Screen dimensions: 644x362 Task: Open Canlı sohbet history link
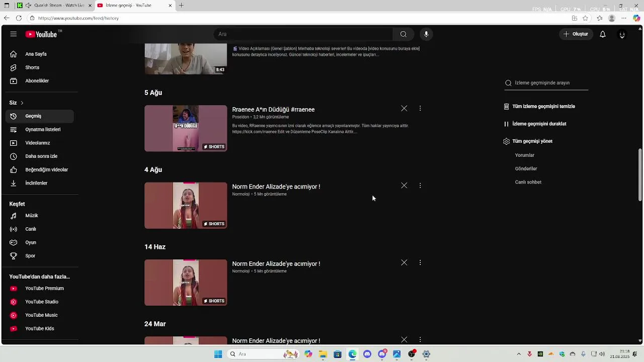[x=528, y=182]
